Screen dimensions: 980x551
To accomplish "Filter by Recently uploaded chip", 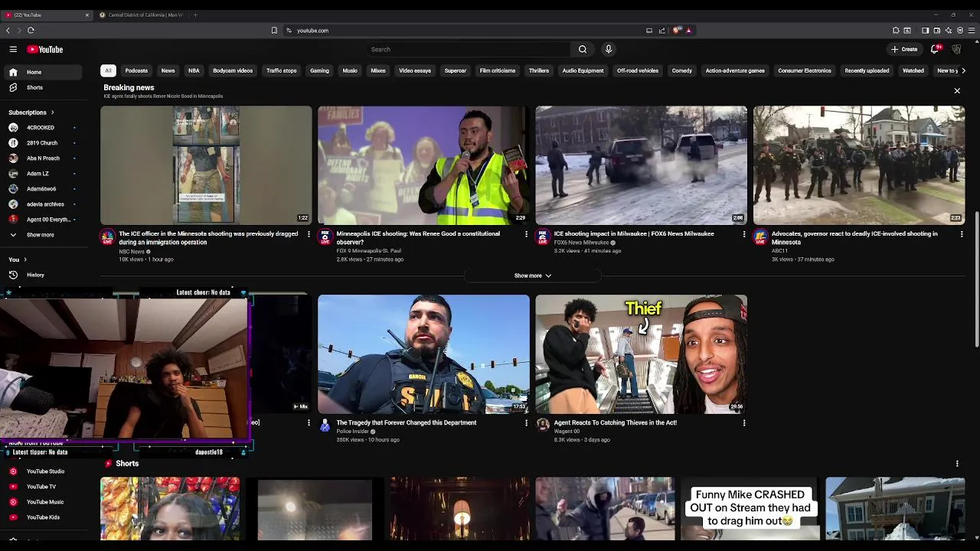I will click(x=867, y=70).
